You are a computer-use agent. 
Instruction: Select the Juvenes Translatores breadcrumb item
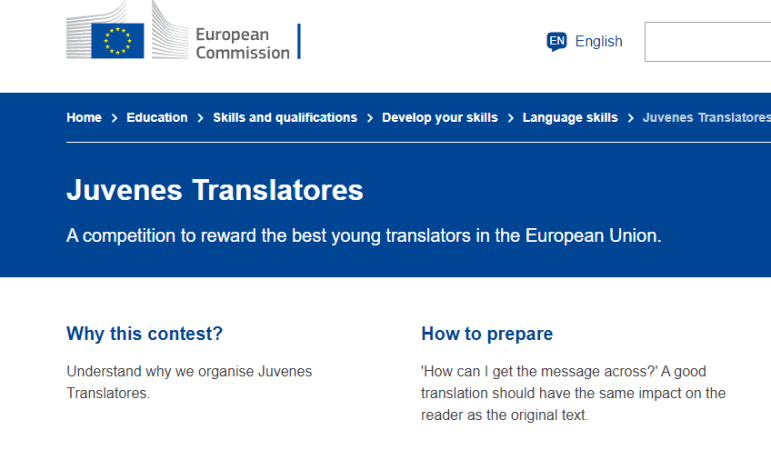click(x=707, y=118)
